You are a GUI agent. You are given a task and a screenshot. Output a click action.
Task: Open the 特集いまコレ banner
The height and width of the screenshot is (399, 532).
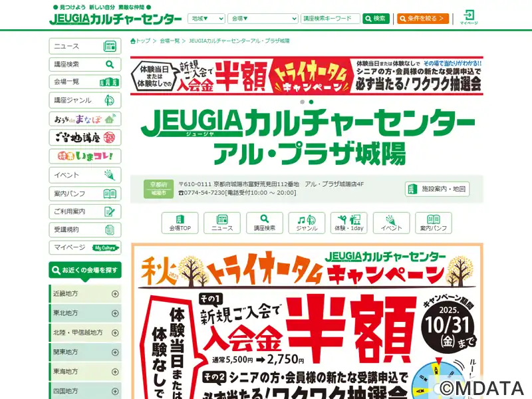click(85, 156)
